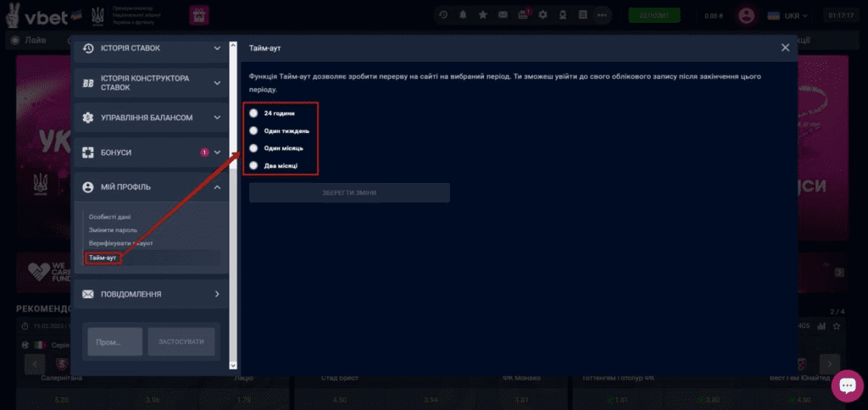Screen dimensions: 868x410
Task: Click the green Депозит button
Action: coord(654,15)
